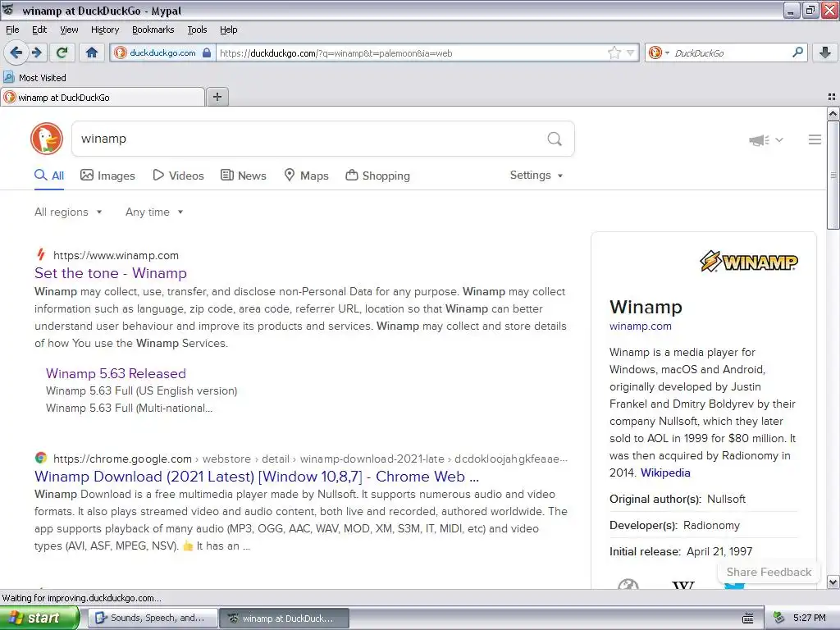Screen dimensions: 840x630
Task: Click the duckduckgo.com site identity label
Action: click(163, 52)
